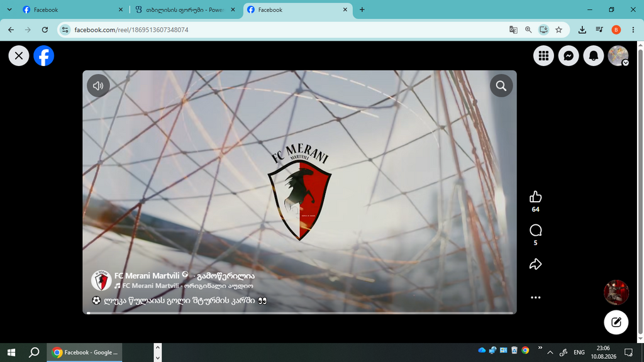Screen dimensions: 644x362
Task: Open Windows taskbar search
Action: [x=35, y=352]
